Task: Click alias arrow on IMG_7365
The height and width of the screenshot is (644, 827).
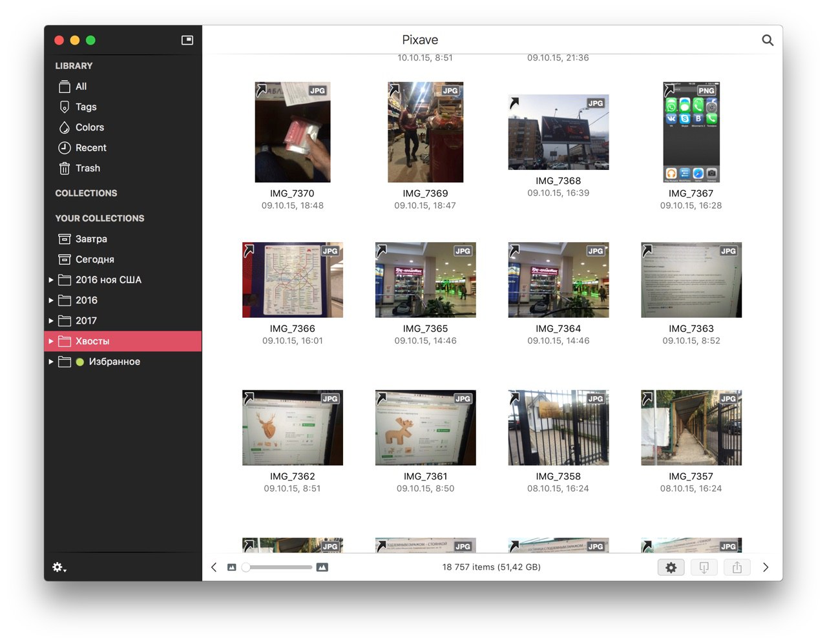Action: [x=381, y=250]
